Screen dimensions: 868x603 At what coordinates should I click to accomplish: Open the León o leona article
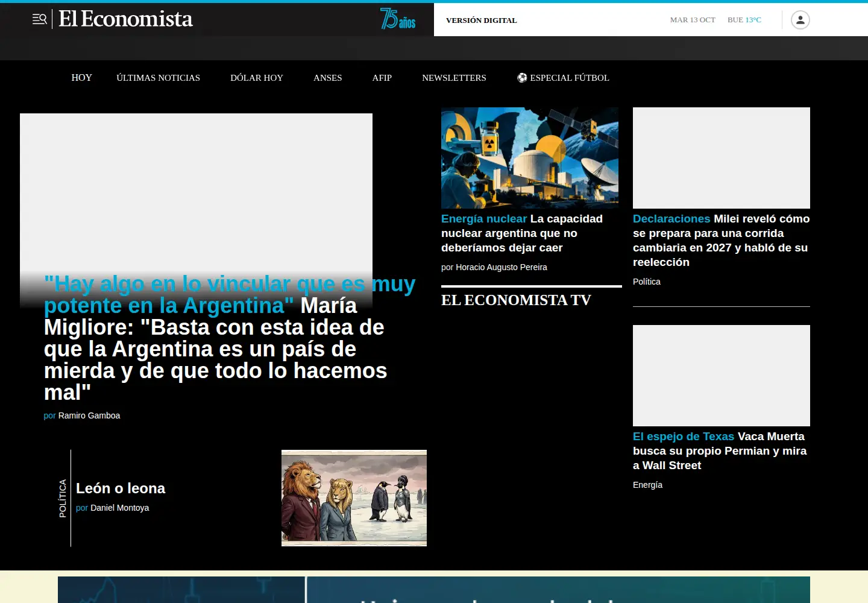[121, 488]
